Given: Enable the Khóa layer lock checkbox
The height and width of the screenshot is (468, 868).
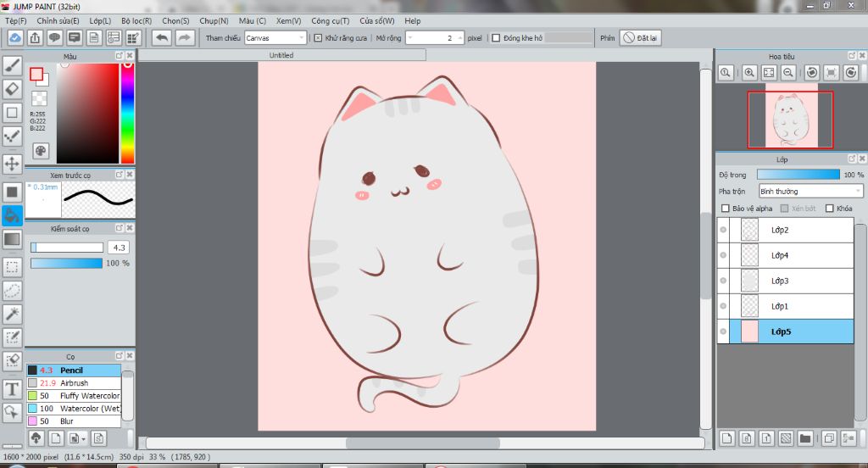Looking at the screenshot, I should pyautogui.click(x=829, y=209).
